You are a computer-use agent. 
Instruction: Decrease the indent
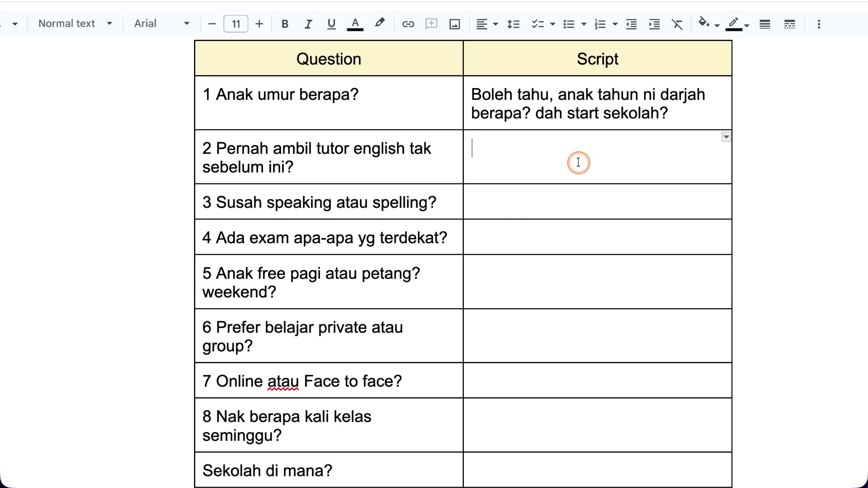point(632,24)
